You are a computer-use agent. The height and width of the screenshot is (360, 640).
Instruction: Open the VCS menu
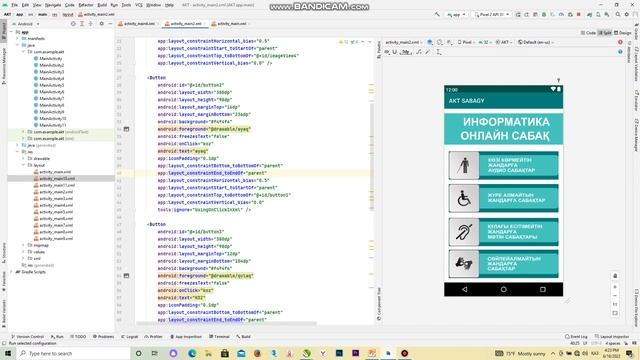[139, 5]
